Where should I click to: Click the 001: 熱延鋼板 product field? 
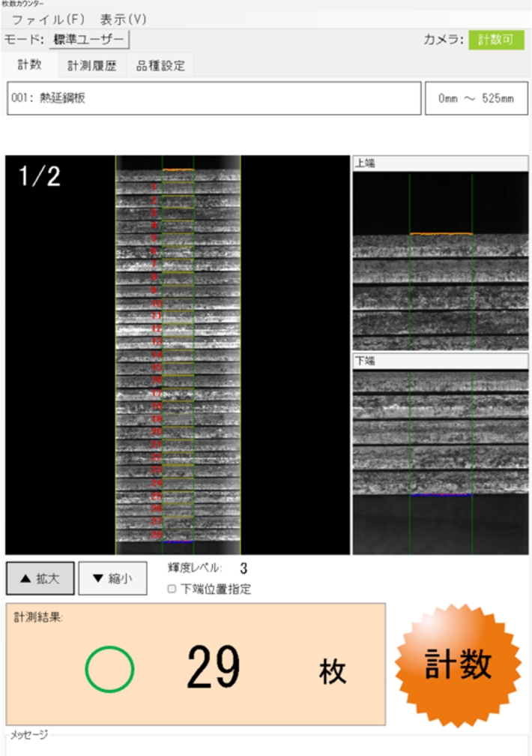coord(214,98)
